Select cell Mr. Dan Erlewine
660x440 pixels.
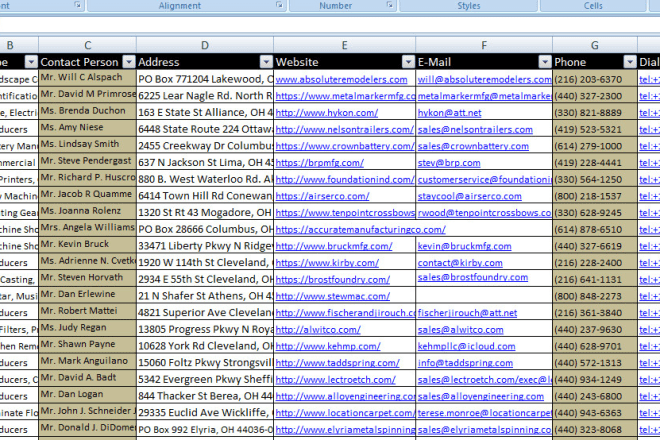88,295
